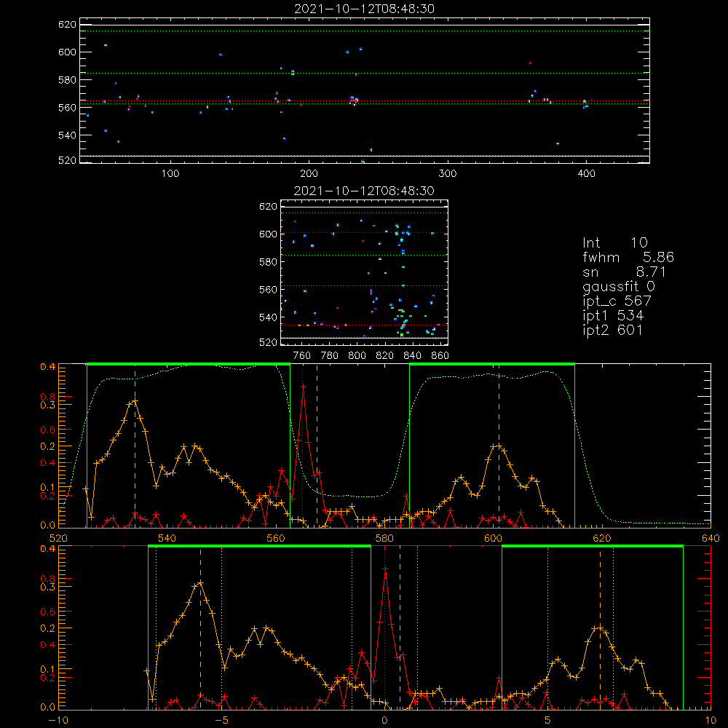The height and width of the screenshot is (728, 728).
Task: Click x-axis label -10 on bottom plot
Action: [x=58, y=721]
